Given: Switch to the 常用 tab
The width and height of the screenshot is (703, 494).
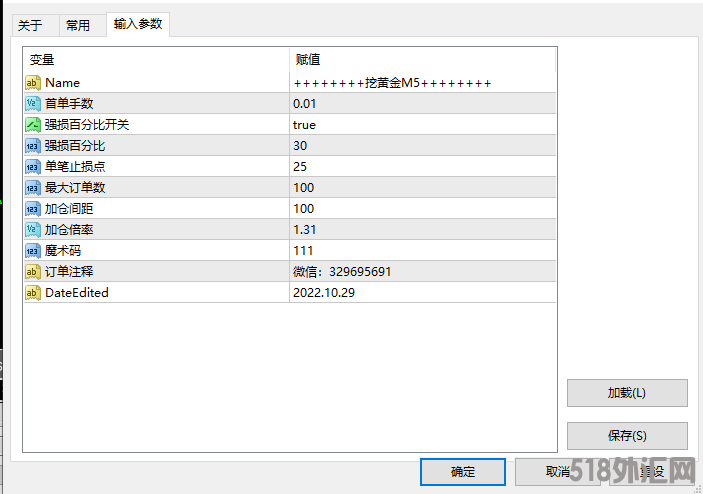Looking at the screenshot, I should [83, 25].
